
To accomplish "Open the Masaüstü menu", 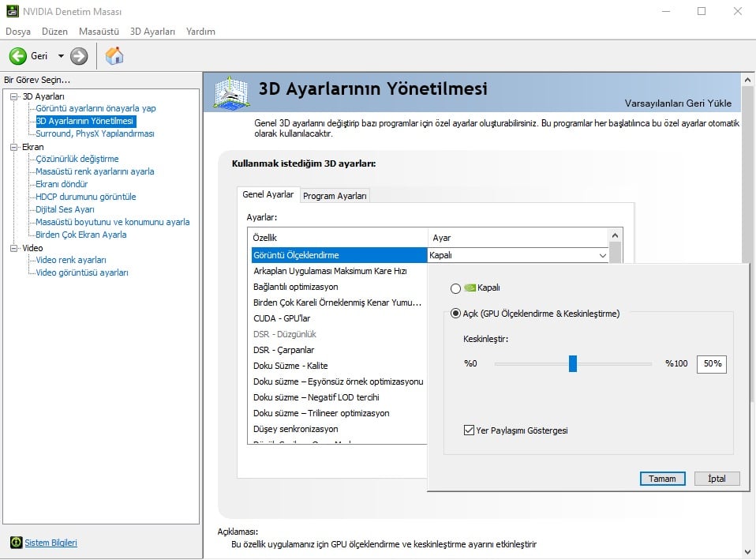I will click(99, 32).
